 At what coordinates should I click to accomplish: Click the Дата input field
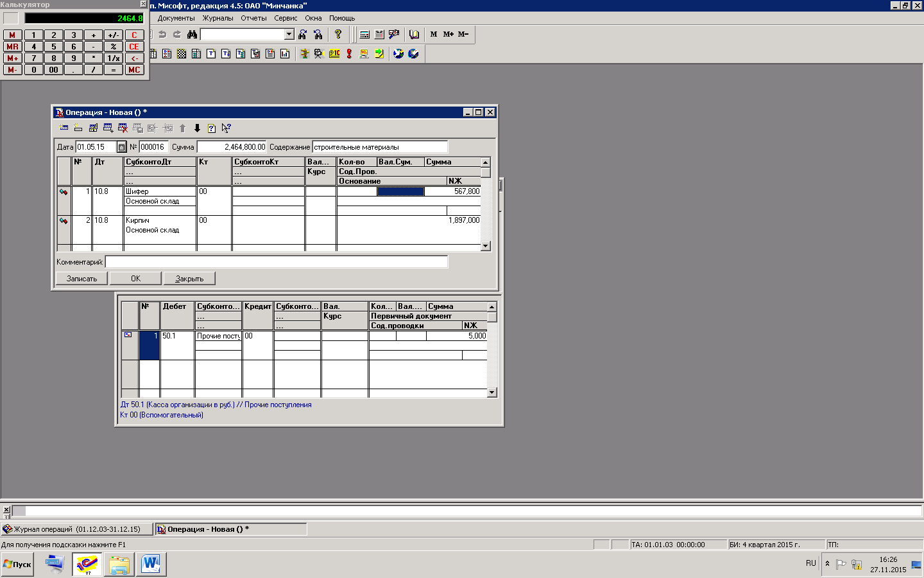click(x=96, y=147)
